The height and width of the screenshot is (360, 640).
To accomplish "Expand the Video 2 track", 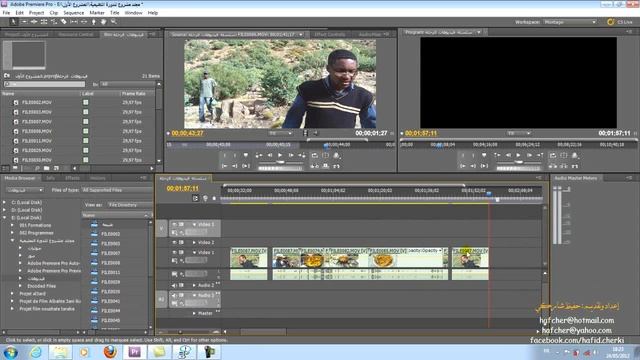I will [194, 242].
